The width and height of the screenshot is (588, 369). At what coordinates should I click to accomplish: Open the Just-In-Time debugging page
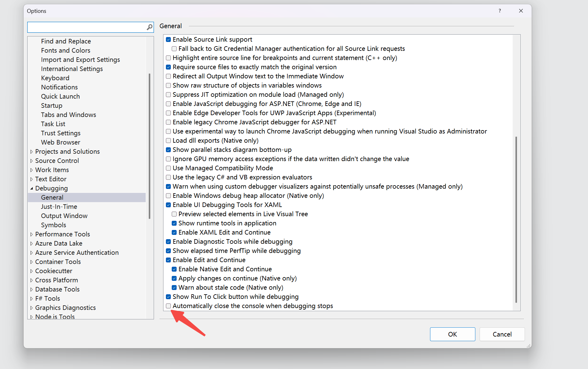click(59, 207)
